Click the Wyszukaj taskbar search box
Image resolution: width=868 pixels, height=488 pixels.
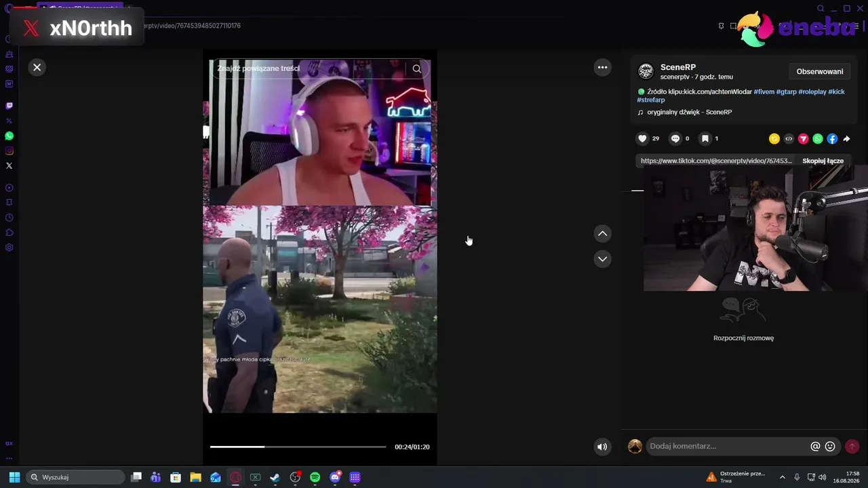pos(75,477)
